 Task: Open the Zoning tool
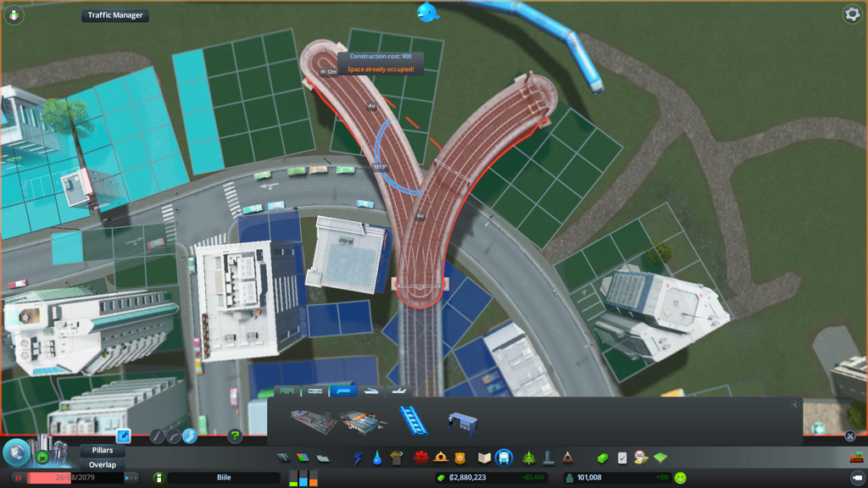click(303, 457)
